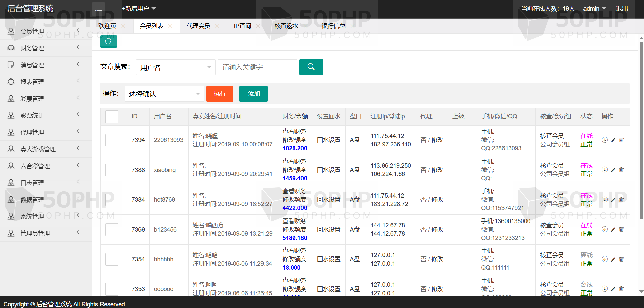Switch to the 代理会员 tab

[198, 26]
